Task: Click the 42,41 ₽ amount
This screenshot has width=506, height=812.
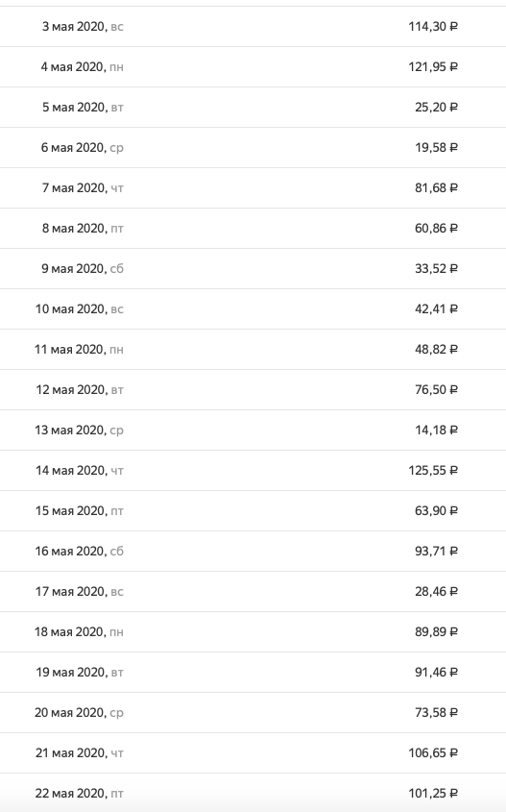Action: (436, 309)
